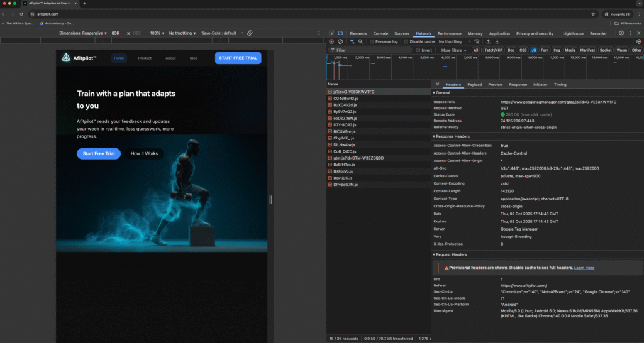This screenshot has width=644, height=343.
Task: Open the Payload tab
Action: [x=474, y=84]
